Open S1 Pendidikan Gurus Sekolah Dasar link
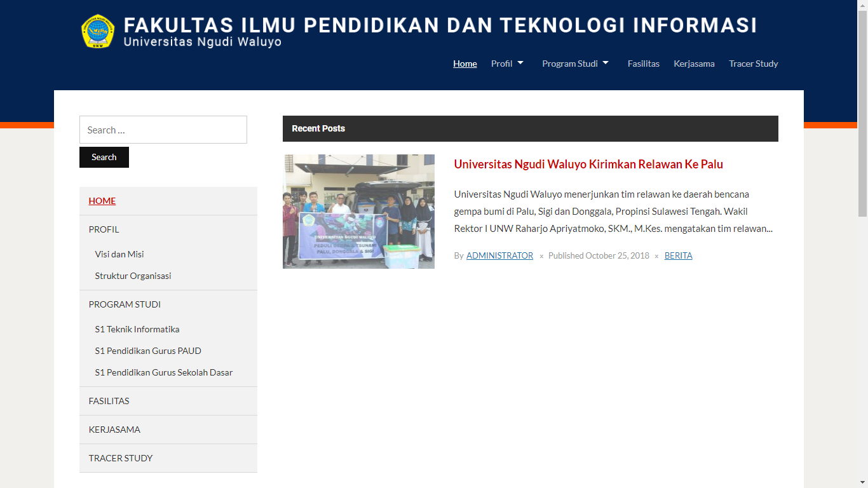 point(164,372)
